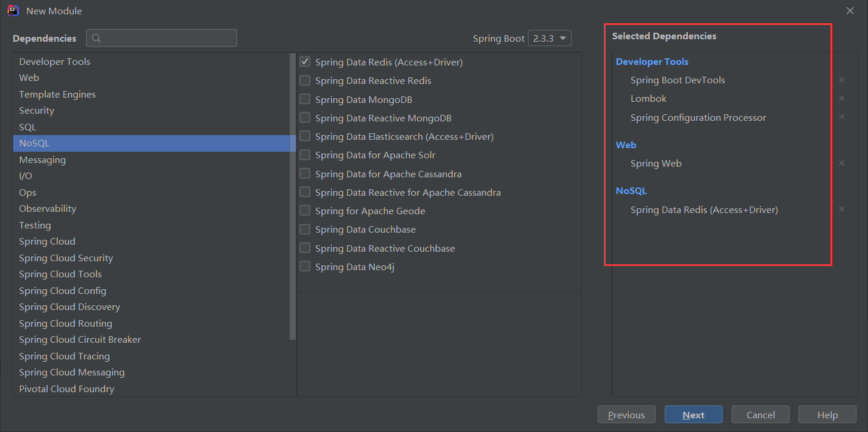Open Spring Cloud Security category
The width and height of the screenshot is (868, 432).
coord(151,258)
